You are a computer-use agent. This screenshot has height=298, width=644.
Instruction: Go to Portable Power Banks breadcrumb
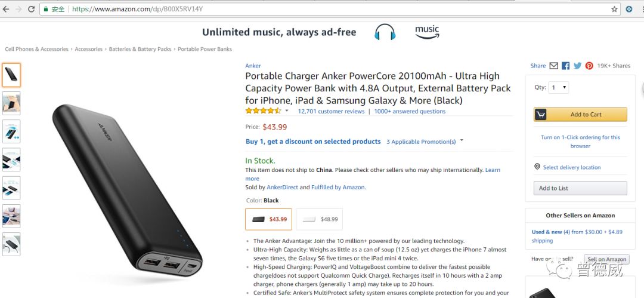point(205,49)
